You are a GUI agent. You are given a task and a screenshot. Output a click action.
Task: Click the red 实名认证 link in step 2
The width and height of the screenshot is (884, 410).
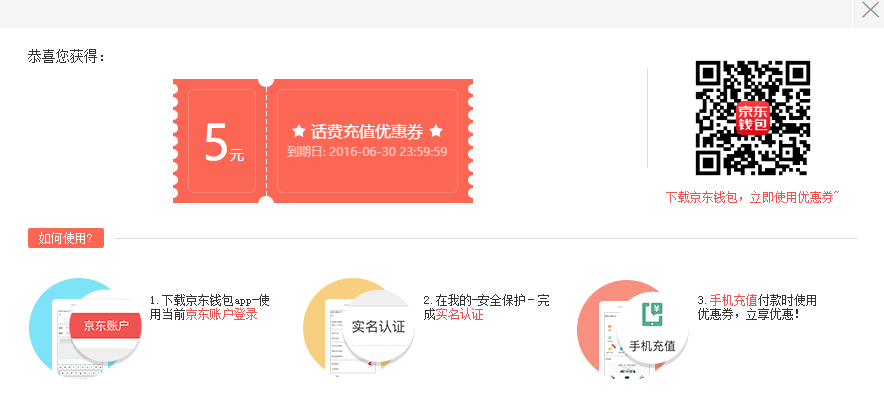pos(459,315)
